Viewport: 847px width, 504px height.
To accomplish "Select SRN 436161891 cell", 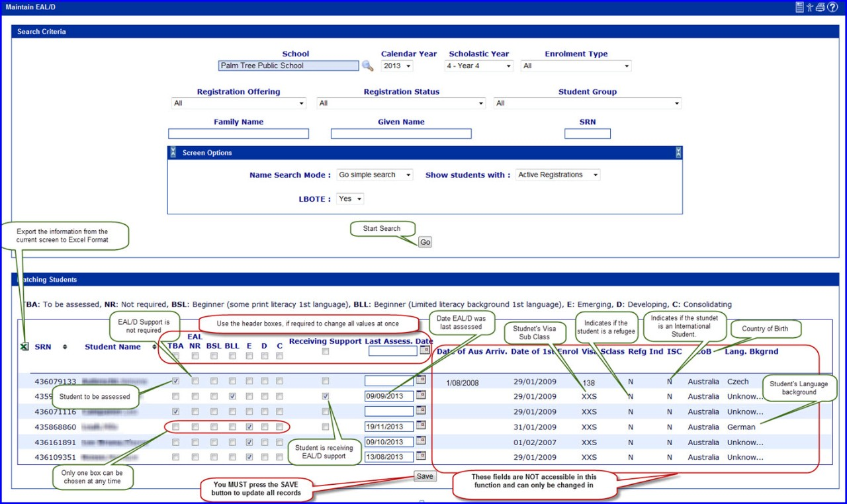I will pos(56,442).
